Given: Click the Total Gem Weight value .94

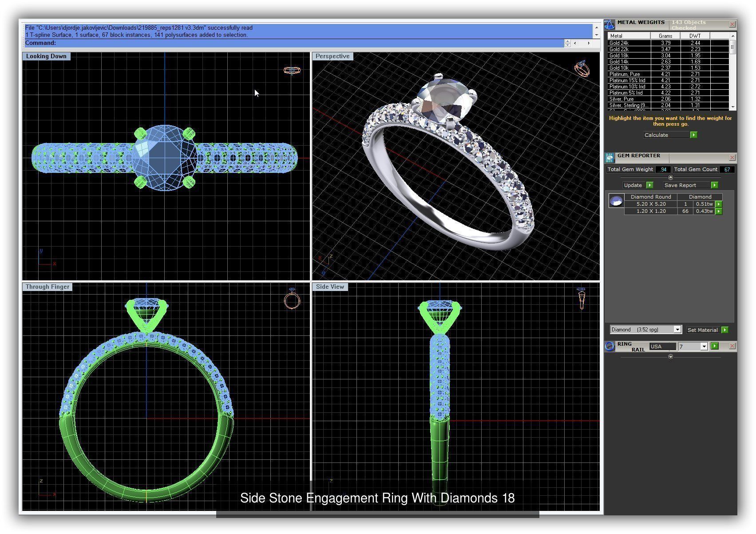Looking at the screenshot, I should (663, 170).
